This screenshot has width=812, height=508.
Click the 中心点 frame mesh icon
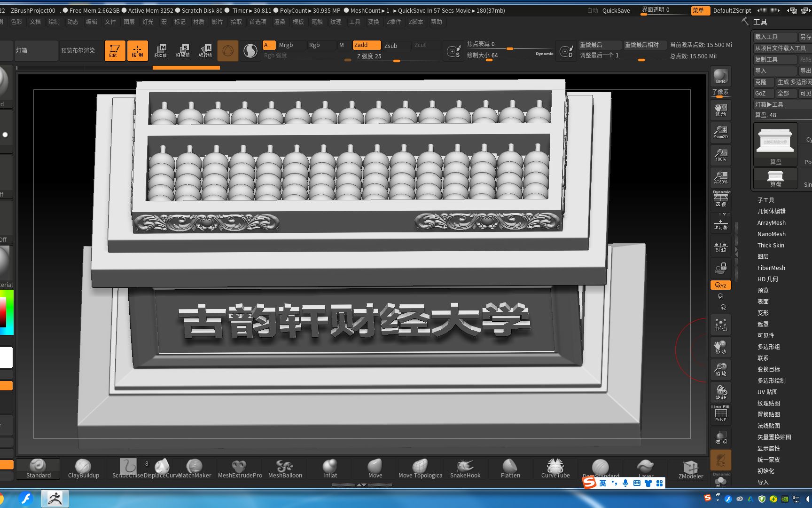(x=720, y=324)
